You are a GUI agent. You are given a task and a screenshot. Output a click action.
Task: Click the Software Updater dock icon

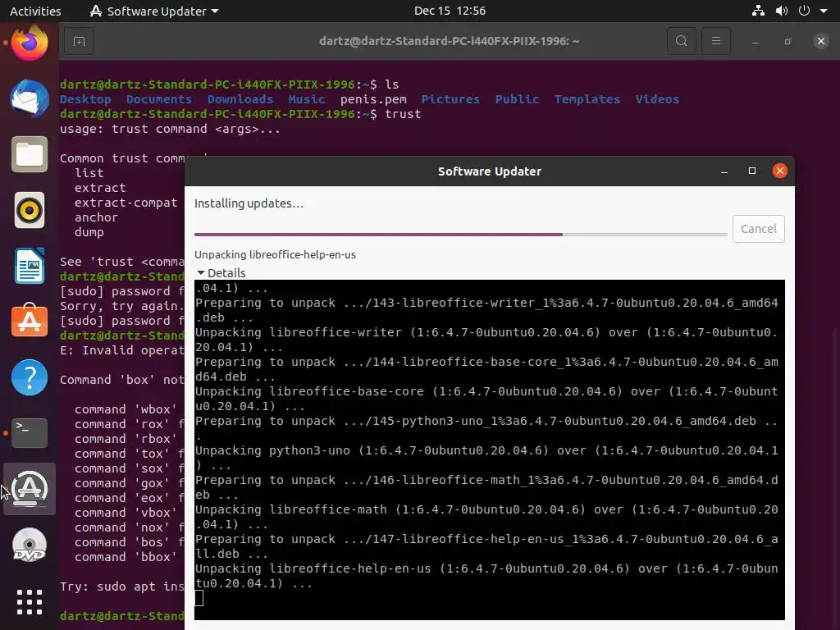(x=30, y=489)
